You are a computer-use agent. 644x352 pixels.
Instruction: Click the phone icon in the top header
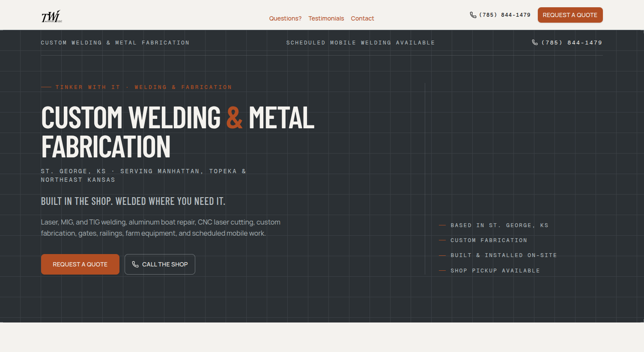coord(473,15)
